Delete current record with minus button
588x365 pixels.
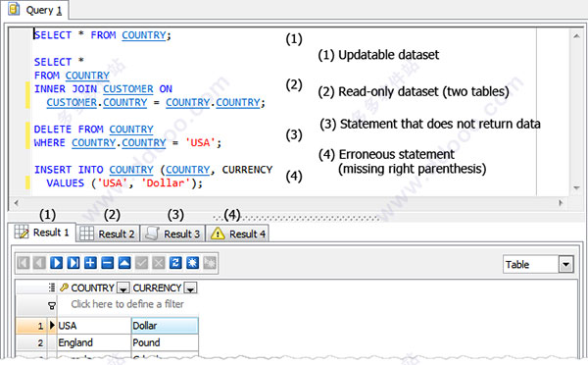pyautogui.click(x=107, y=263)
